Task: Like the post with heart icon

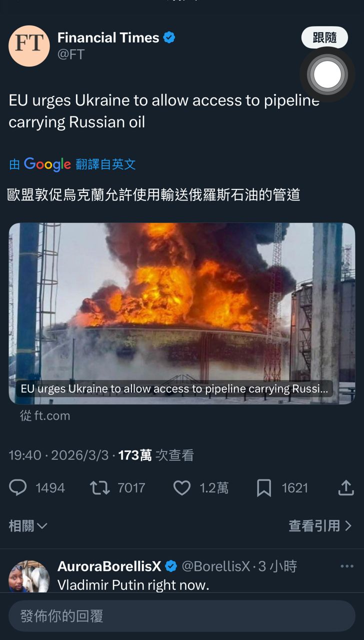Action: 181,488
